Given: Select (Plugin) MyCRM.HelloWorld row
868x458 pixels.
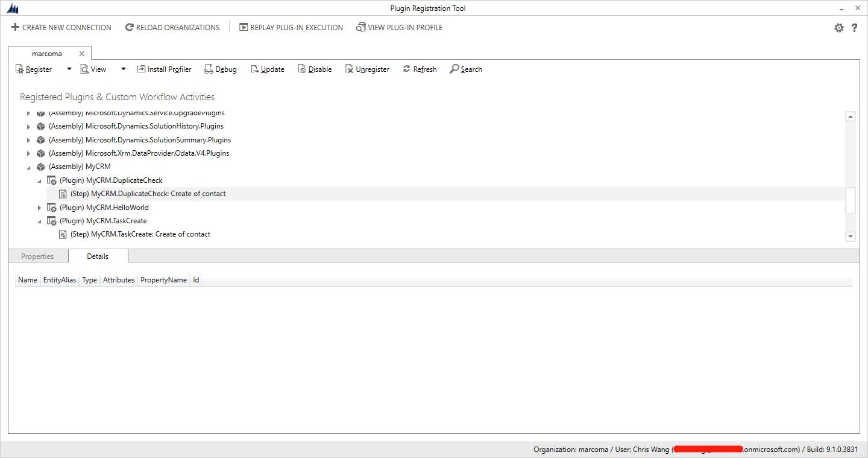Looking at the screenshot, I should pyautogui.click(x=104, y=208).
